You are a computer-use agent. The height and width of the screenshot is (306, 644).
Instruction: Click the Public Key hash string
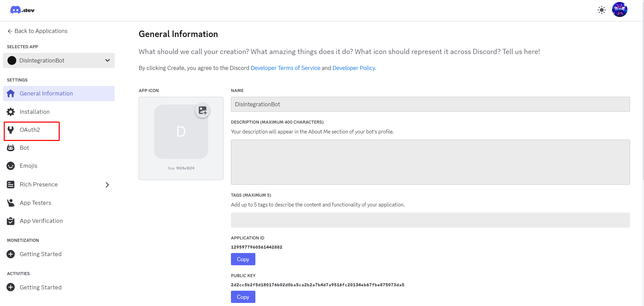pyautogui.click(x=317, y=285)
